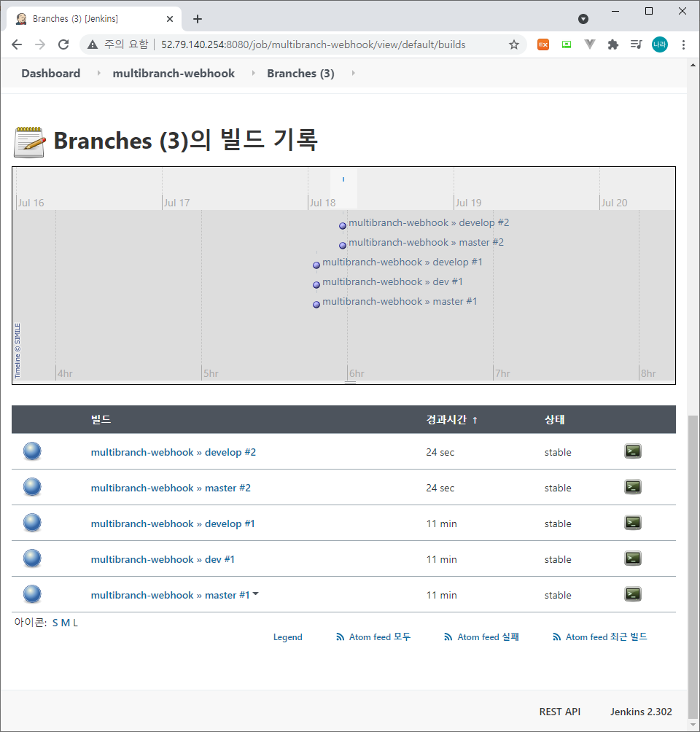Open console output for master #1 build
The height and width of the screenshot is (732, 700).
coord(633,594)
